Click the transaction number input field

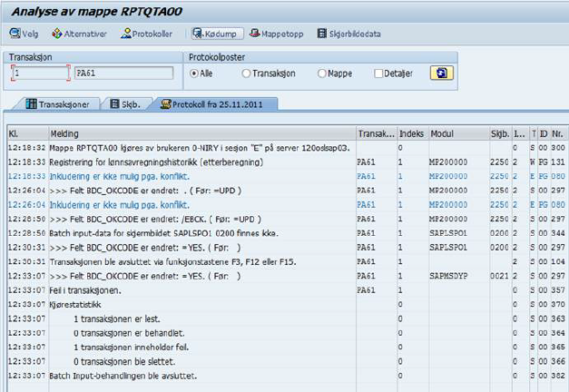[x=40, y=73]
